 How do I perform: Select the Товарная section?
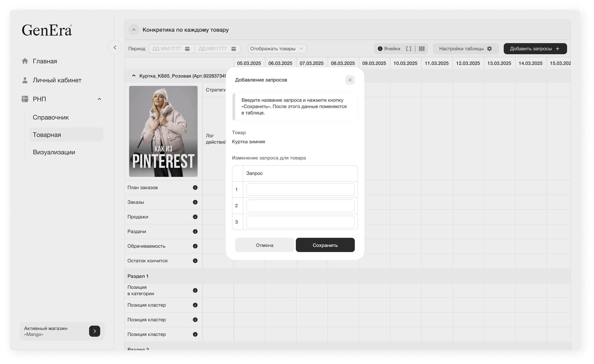[66, 135]
